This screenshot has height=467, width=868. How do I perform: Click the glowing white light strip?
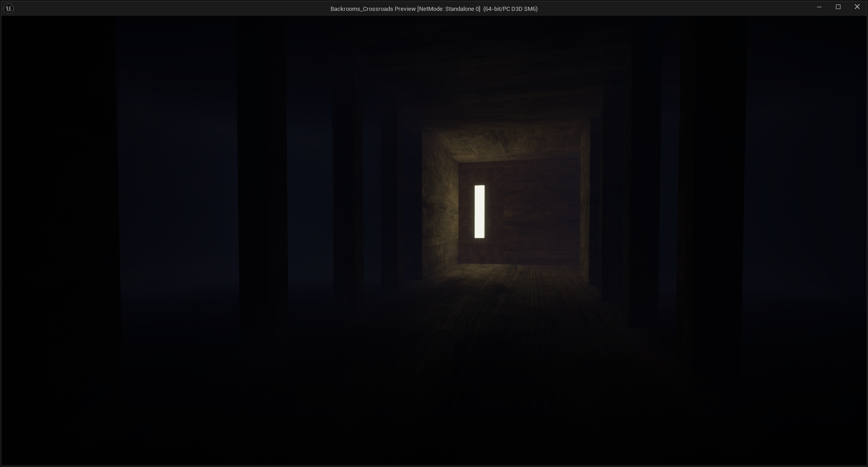[x=479, y=211]
